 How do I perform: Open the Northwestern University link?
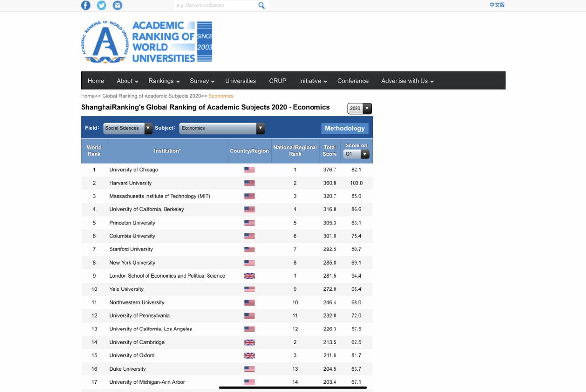tap(137, 302)
